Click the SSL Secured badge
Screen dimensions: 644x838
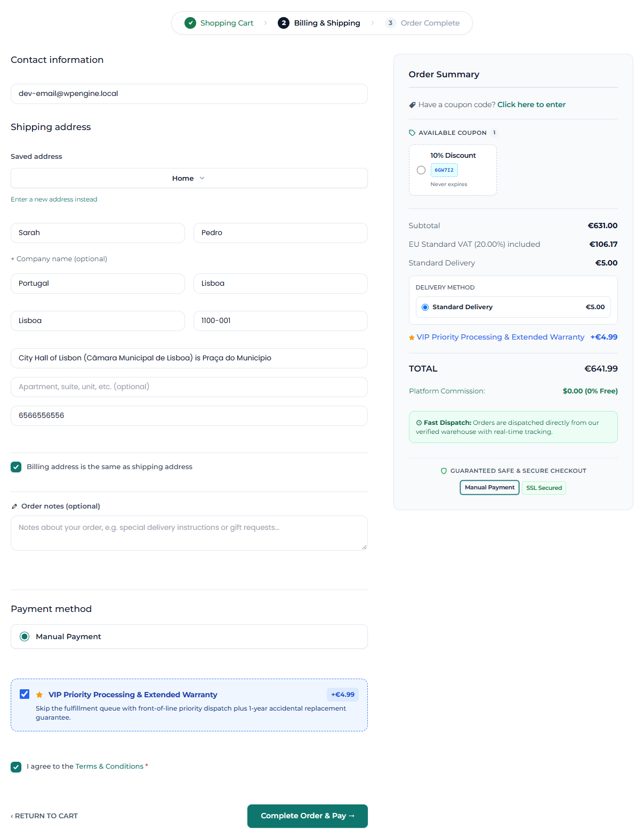point(544,488)
